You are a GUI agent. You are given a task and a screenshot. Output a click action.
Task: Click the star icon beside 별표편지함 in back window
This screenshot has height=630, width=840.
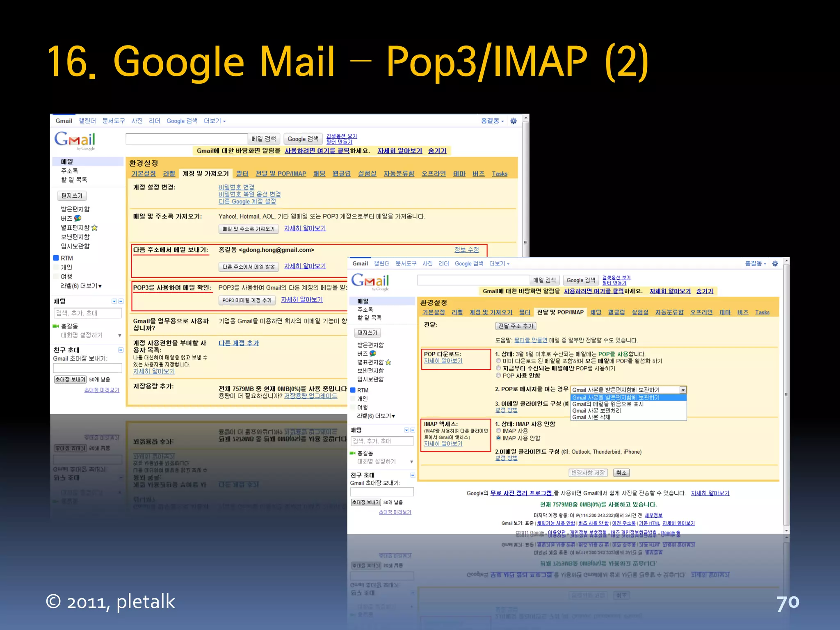coord(94,228)
